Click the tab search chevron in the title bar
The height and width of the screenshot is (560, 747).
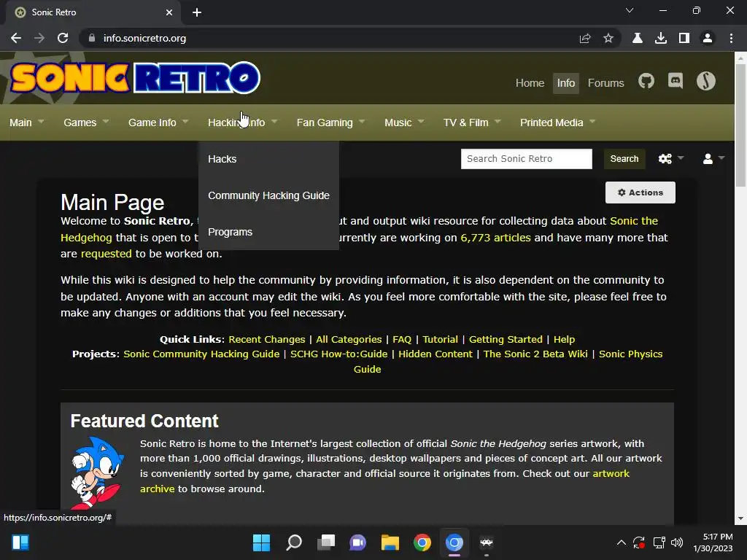pos(630,10)
